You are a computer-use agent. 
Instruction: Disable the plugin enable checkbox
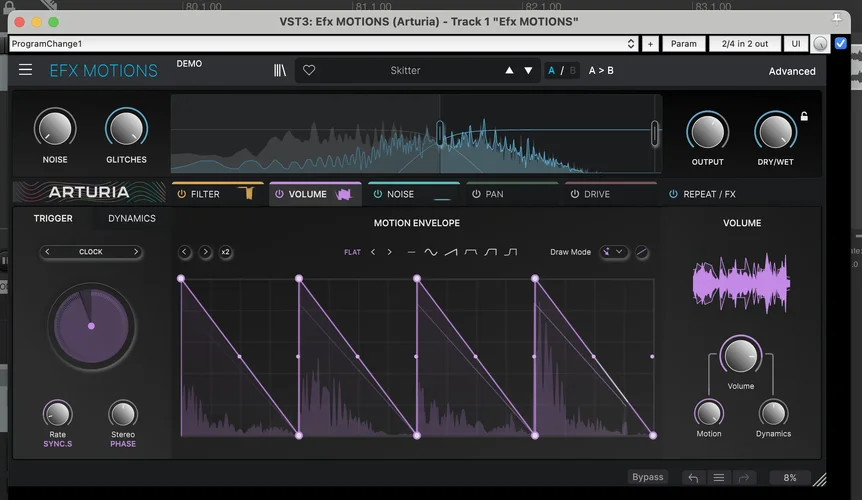pyautogui.click(x=840, y=44)
